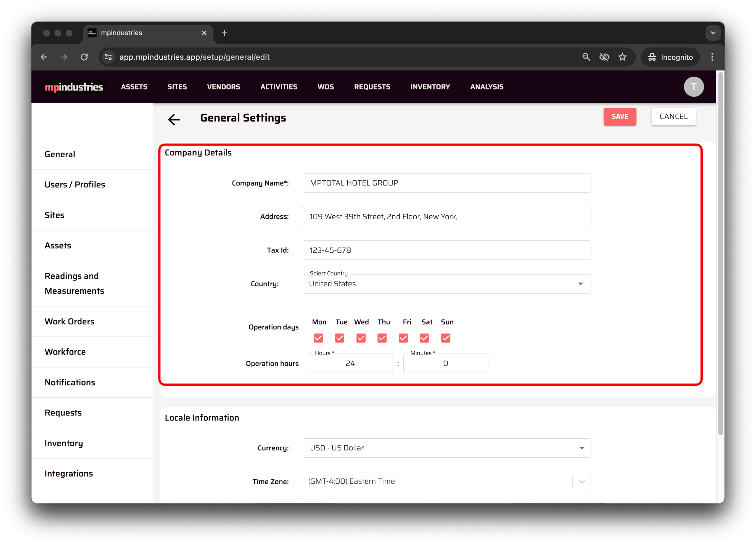Click the Tax Id input field
756x545 pixels.
(446, 250)
